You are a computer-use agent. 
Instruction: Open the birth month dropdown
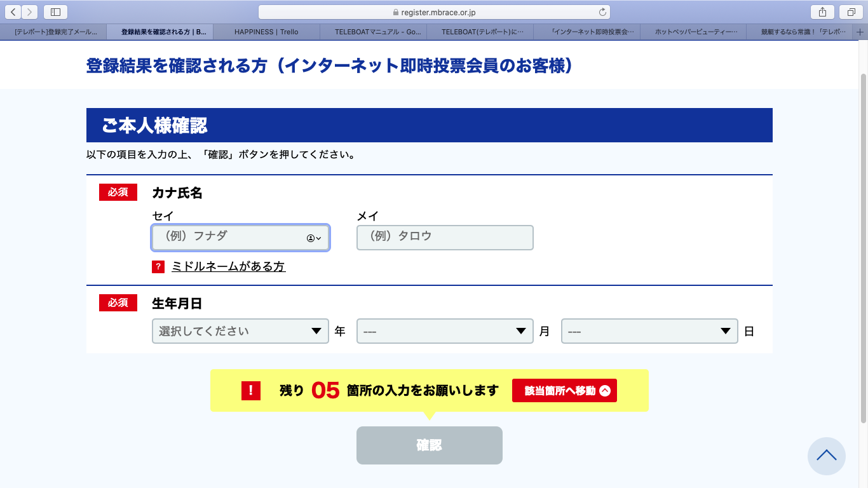(445, 331)
